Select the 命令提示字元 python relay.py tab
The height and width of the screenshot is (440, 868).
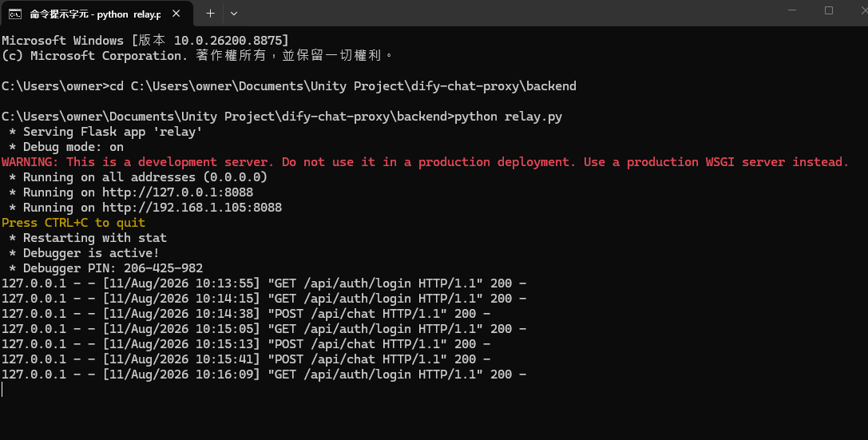coord(97,14)
